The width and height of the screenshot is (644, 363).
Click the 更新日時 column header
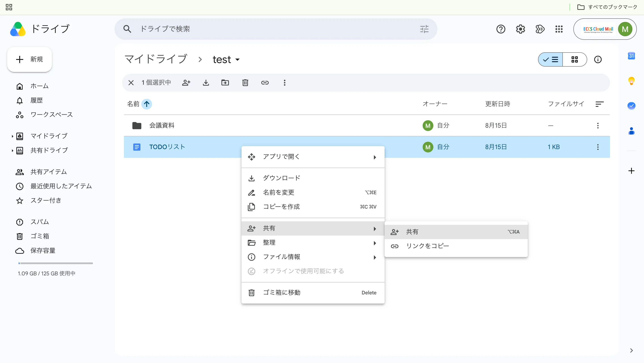coord(498,104)
